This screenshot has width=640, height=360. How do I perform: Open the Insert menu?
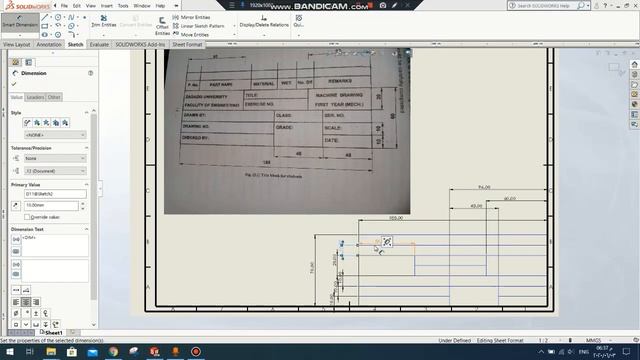(107, 6)
